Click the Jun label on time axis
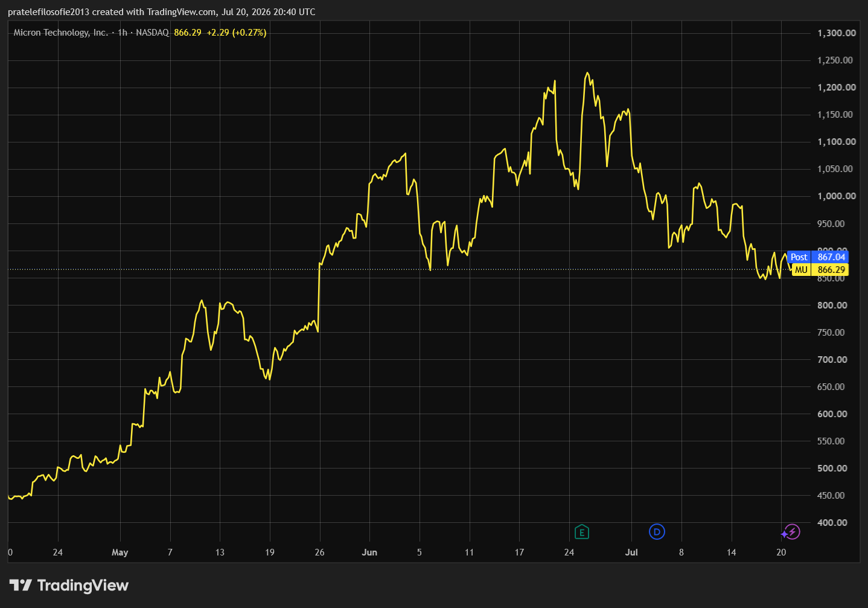868x608 pixels. point(369,552)
